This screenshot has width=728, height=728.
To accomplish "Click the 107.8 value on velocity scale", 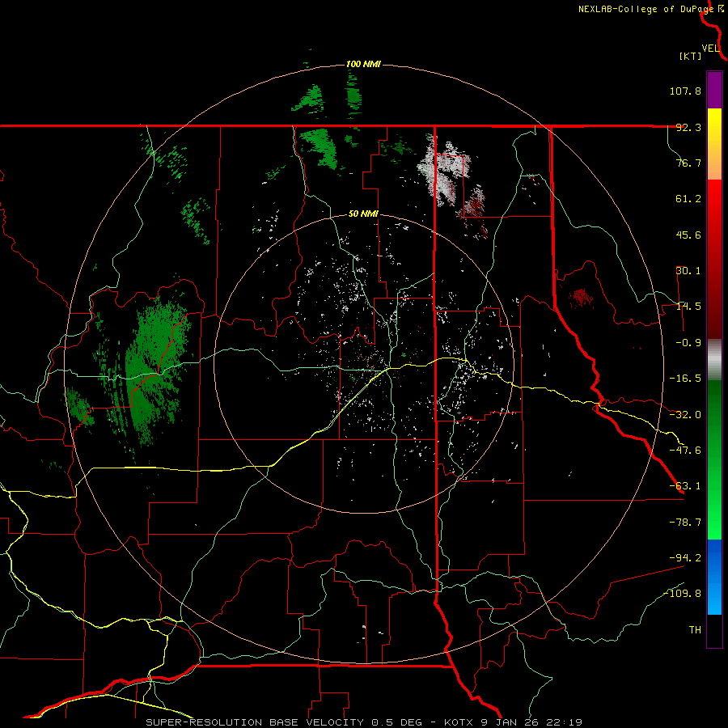I will 685,91.
